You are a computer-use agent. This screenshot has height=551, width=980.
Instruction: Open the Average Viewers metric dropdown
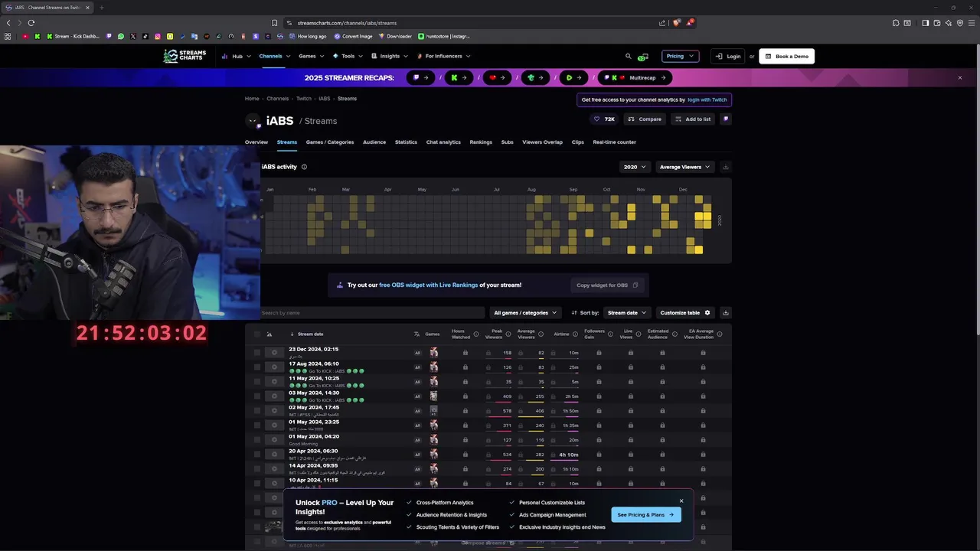click(x=684, y=167)
